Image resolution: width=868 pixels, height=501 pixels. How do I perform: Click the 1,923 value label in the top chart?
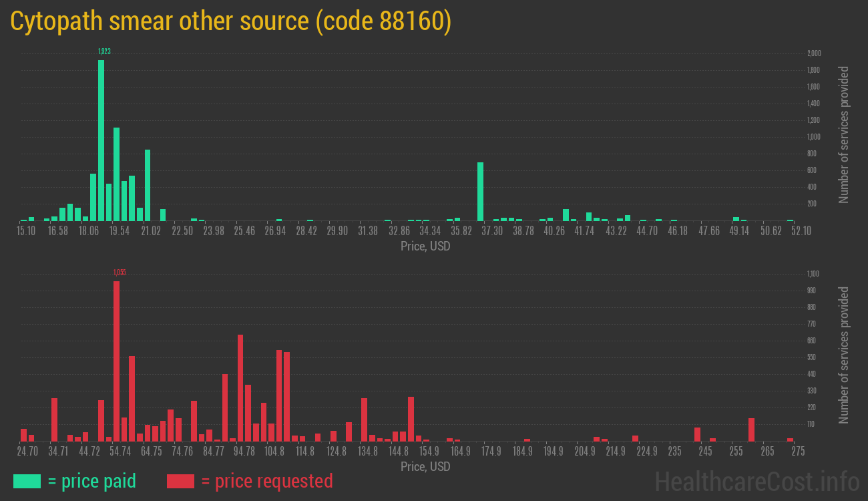[104, 51]
